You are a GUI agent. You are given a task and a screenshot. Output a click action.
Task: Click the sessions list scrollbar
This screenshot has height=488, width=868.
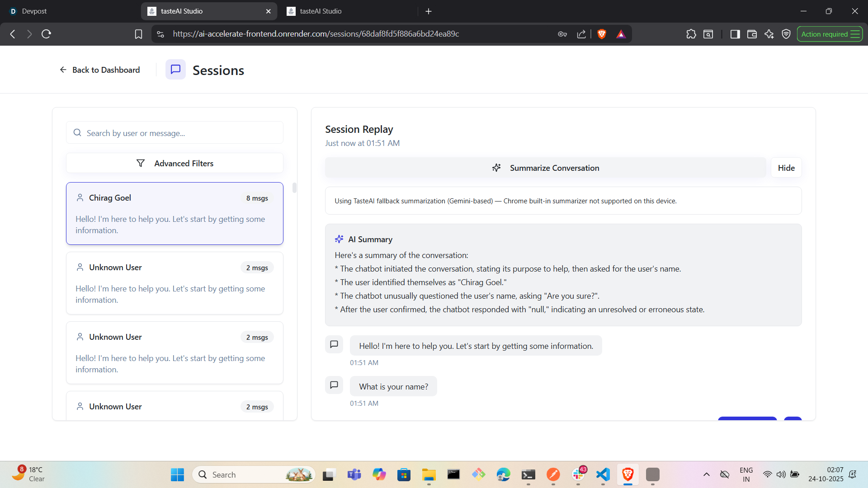tap(294, 188)
